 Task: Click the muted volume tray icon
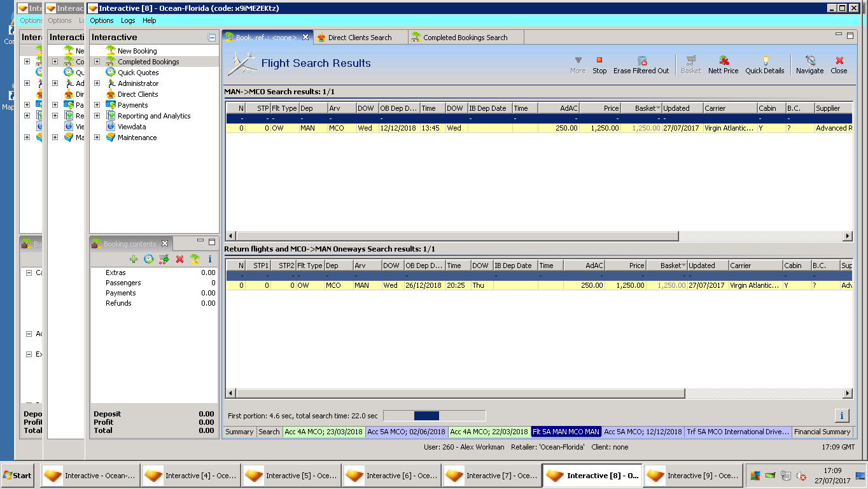click(802, 476)
